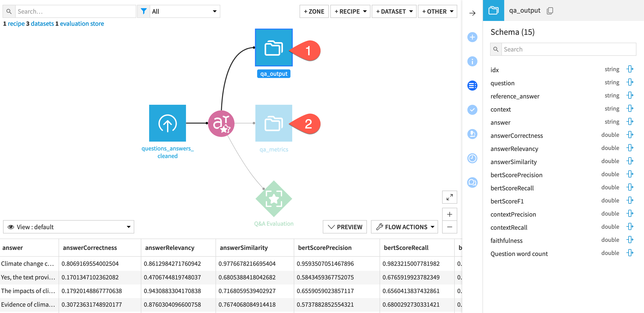
Task: Click the answerCorrectness column header
Action: click(x=100, y=248)
